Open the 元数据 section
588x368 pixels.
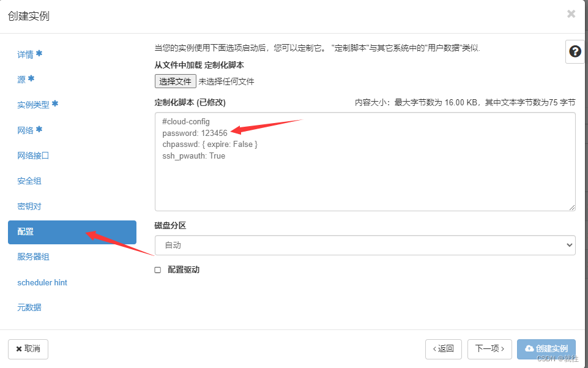(x=29, y=307)
